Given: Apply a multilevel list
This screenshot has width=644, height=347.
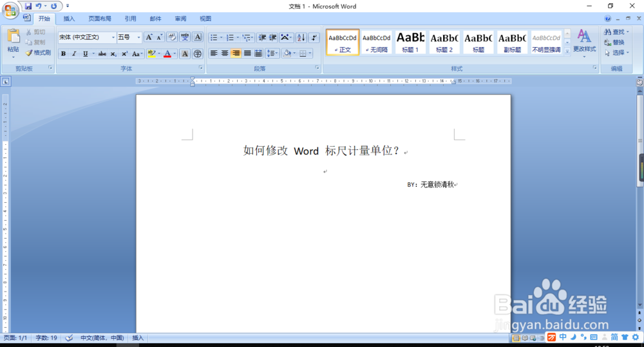Looking at the screenshot, I should [x=247, y=38].
